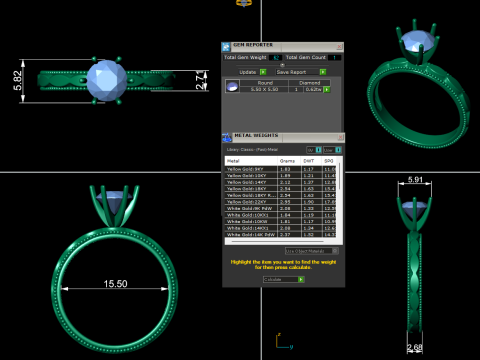Image resolution: width=480 pixels, height=360 pixels.
Task: Click the green arrow beside 0.62tw gem weight
Action: (327, 90)
